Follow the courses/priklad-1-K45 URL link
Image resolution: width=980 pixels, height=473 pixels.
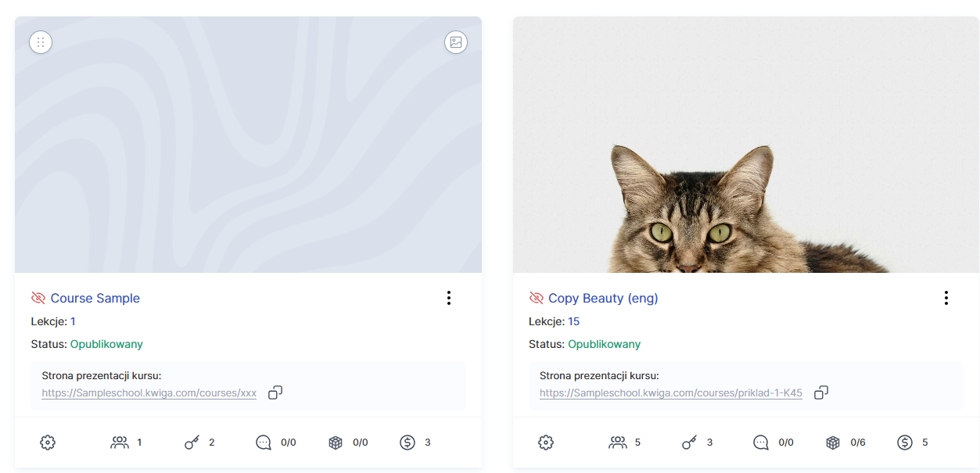[x=670, y=393]
